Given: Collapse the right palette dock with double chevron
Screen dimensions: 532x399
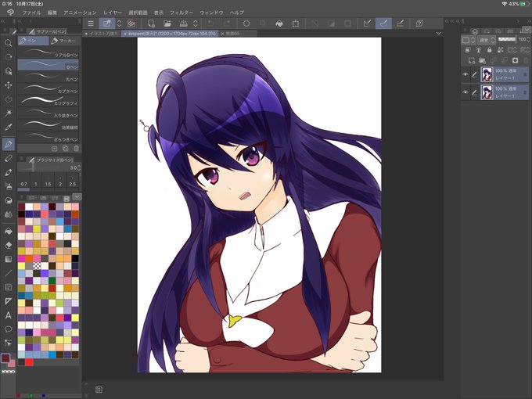Looking at the screenshot, I should tap(528, 21).
